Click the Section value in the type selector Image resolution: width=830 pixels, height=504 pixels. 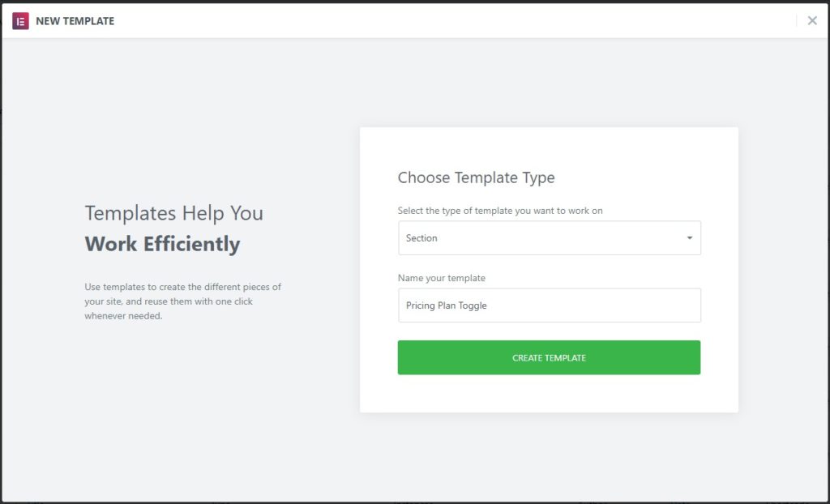421,237
